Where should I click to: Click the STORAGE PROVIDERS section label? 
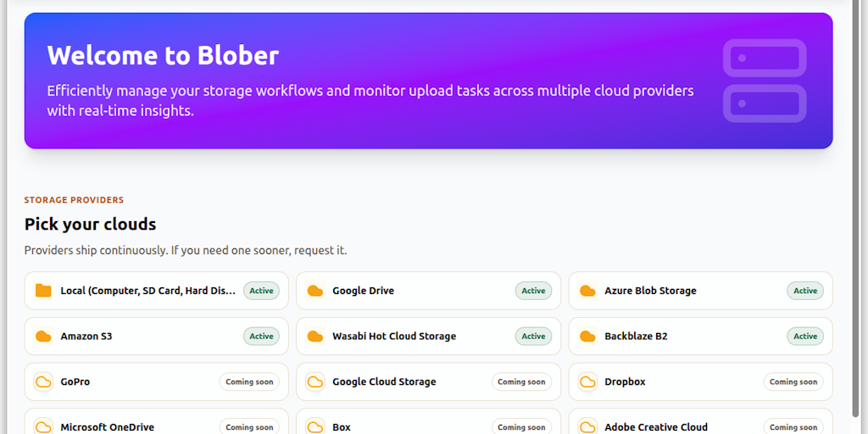[75, 200]
